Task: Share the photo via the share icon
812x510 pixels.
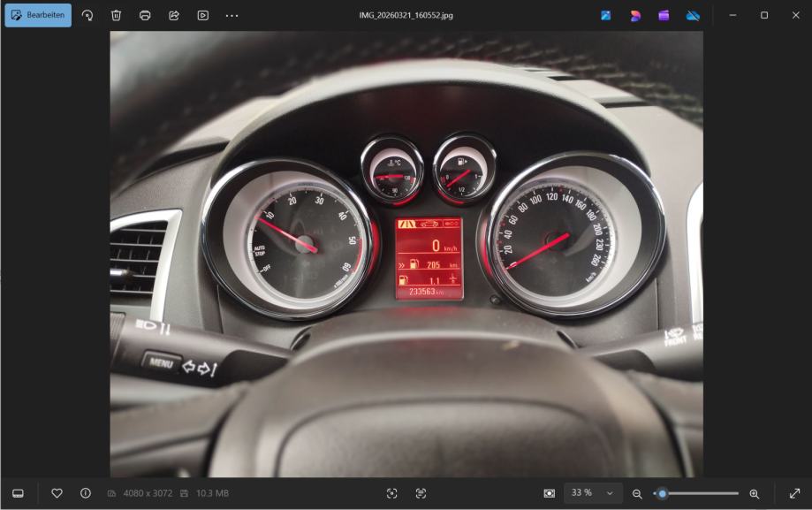Action: pyautogui.click(x=174, y=15)
